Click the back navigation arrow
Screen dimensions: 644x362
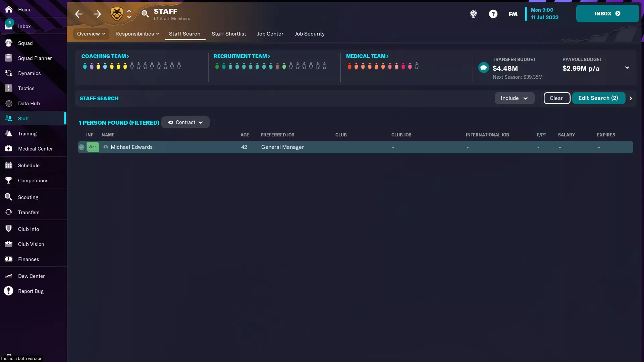[79, 14]
